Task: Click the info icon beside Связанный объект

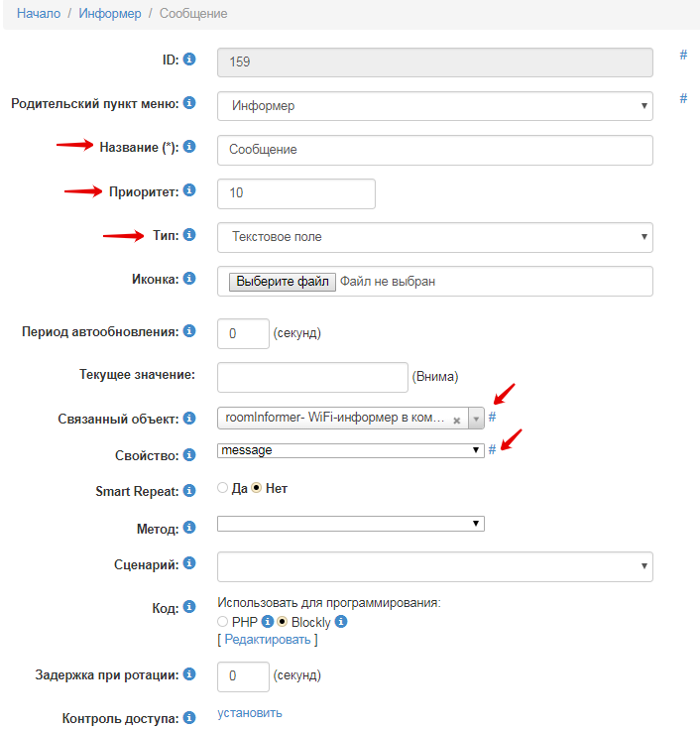Action: coord(189,419)
